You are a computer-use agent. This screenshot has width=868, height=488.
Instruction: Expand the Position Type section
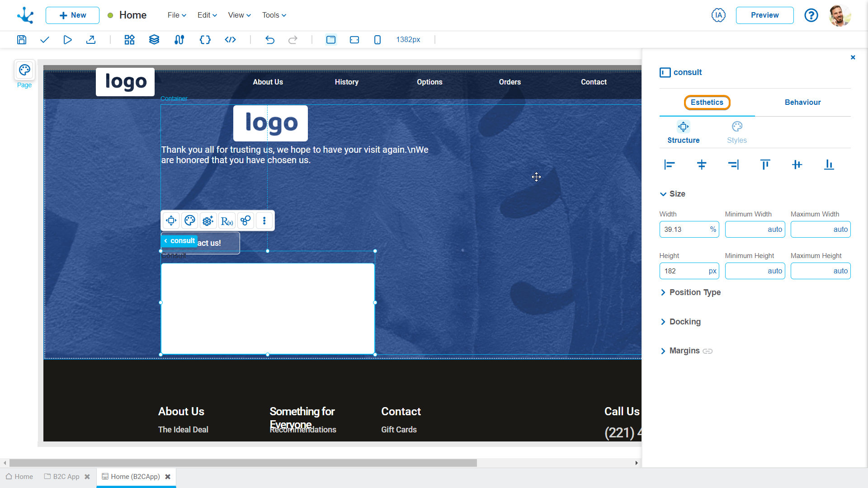[694, 292]
